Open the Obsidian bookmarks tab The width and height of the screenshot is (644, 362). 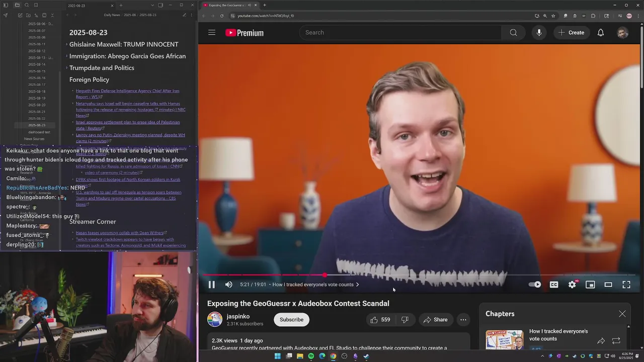coord(36,5)
